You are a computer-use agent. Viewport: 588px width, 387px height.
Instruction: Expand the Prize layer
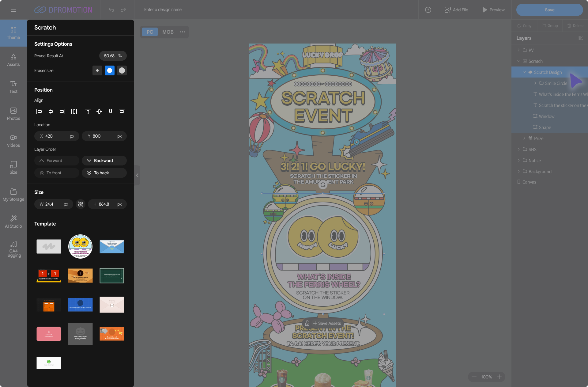tap(524, 138)
